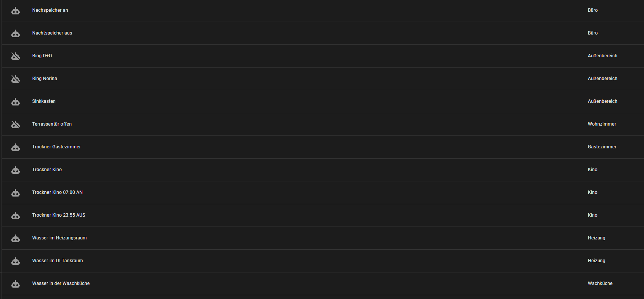Click the Wachküche area label

[x=600, y=283]
